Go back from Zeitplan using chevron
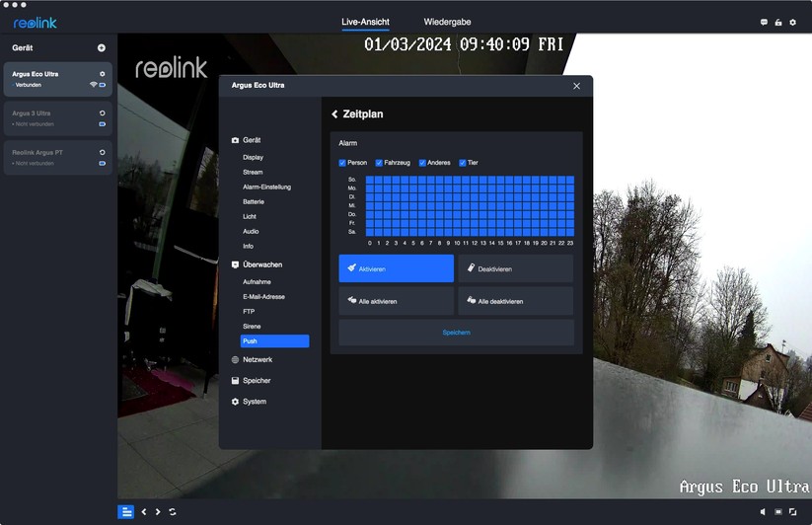The height and width of the screenshot is (525, 812). 334,113
